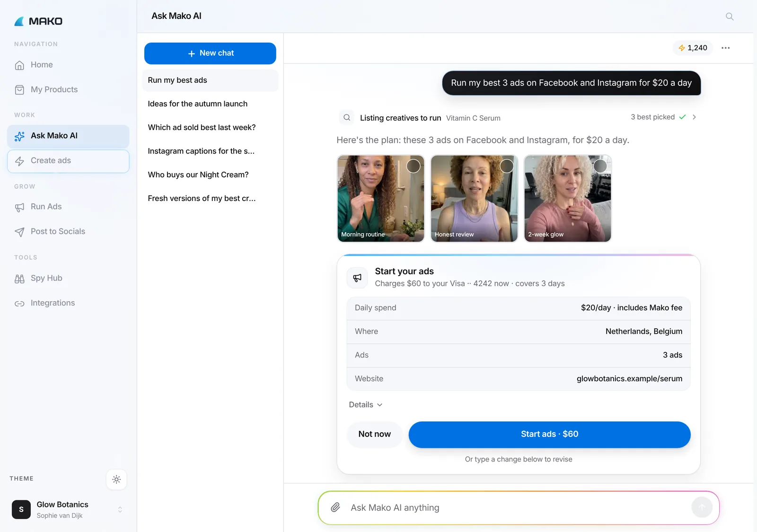Click the Home house icon
This screenshot has height=532, width=757.
point(19,65)
